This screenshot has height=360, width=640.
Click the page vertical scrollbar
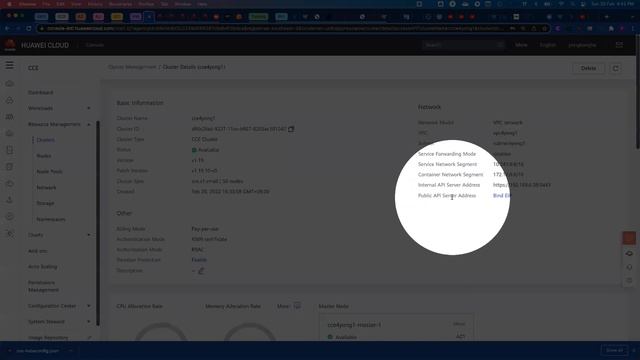(x=638, y=92)
